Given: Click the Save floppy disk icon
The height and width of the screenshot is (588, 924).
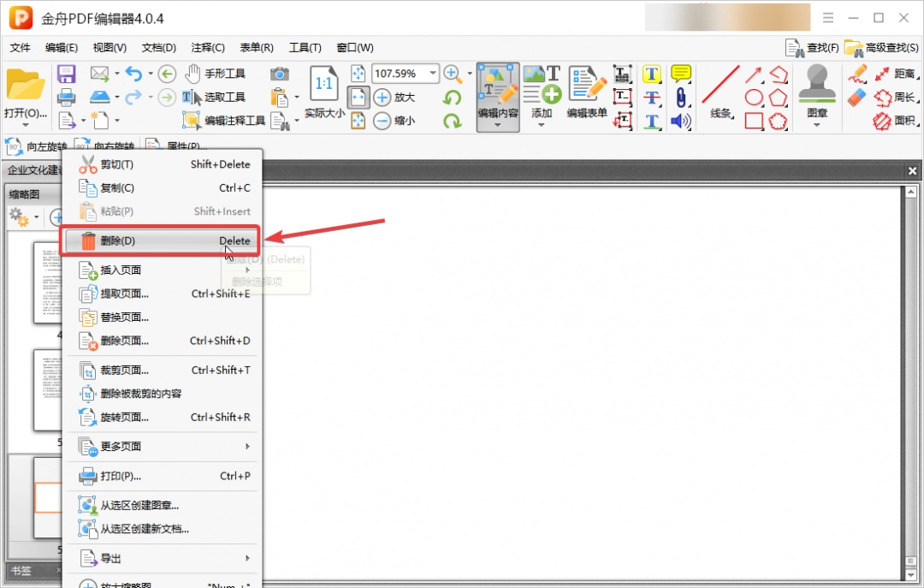Looking at the screenshot, I should click(67, 74).
